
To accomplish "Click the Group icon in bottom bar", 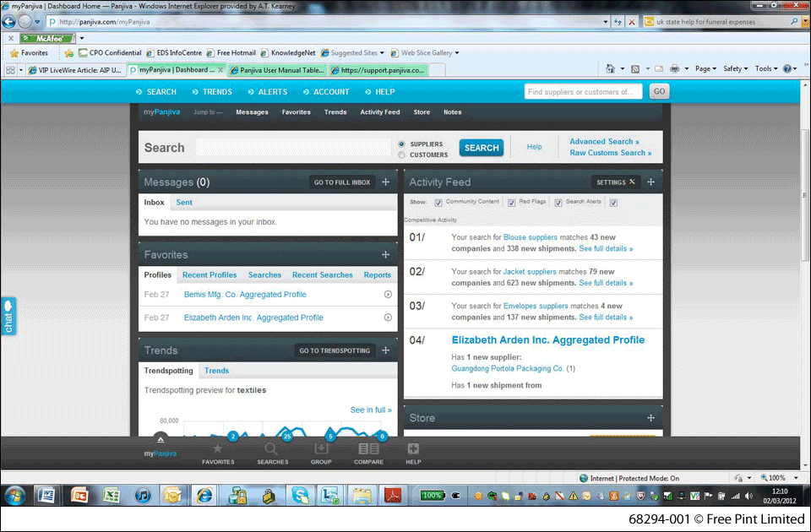I will [x=321, y=449].
